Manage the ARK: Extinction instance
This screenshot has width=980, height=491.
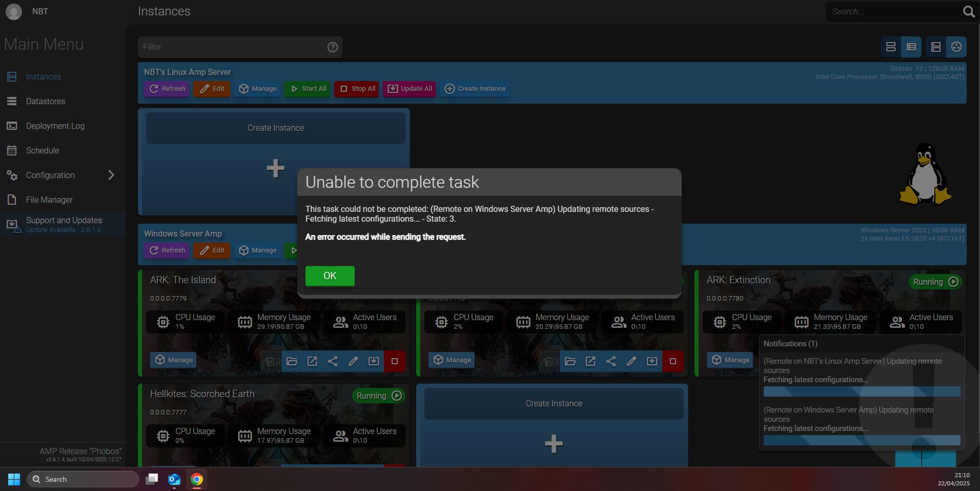pyautogui.click(x=730, y=360)
